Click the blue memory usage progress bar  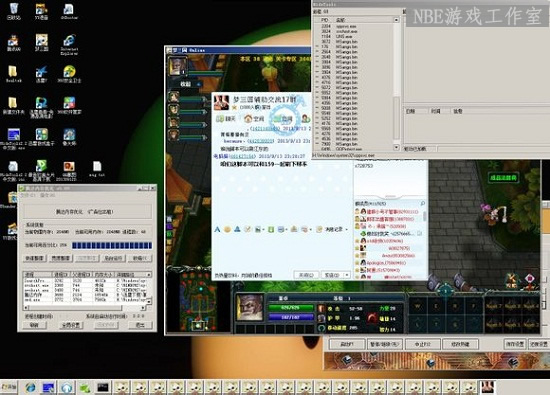pos(112,245)
